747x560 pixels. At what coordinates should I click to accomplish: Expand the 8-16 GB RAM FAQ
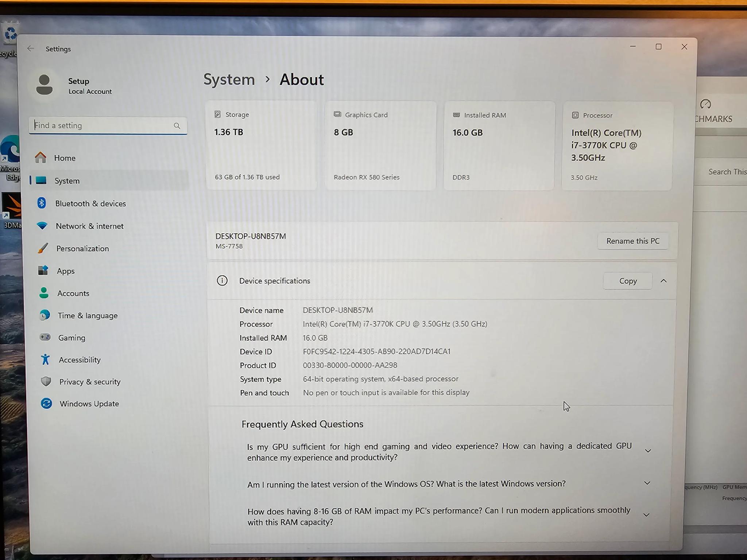[x=646, y=515]
